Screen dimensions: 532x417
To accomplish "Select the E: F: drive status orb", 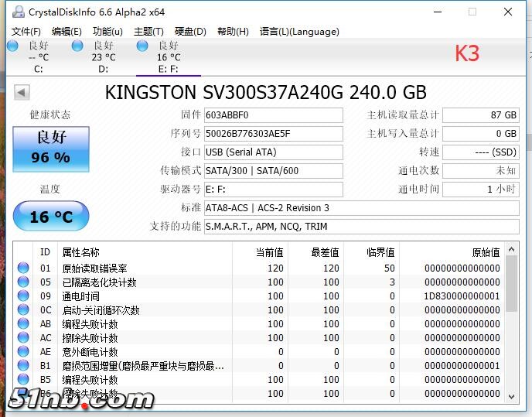I will (142, 46).
